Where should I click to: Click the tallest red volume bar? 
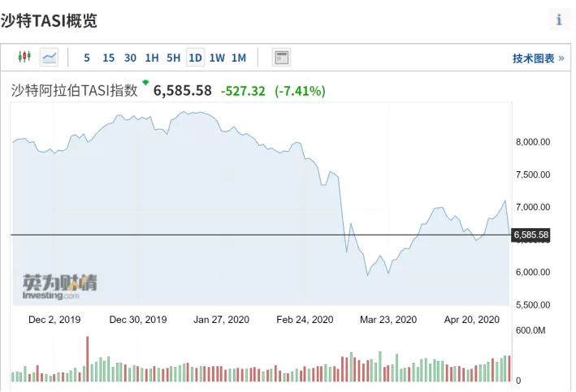click(88, 359)
